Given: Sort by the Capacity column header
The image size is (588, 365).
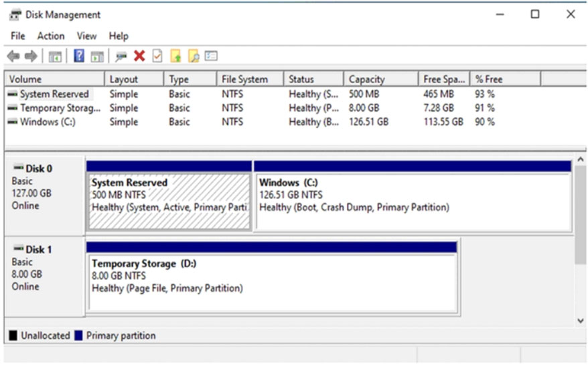Looking at the screenshot, I should (367, 79).
